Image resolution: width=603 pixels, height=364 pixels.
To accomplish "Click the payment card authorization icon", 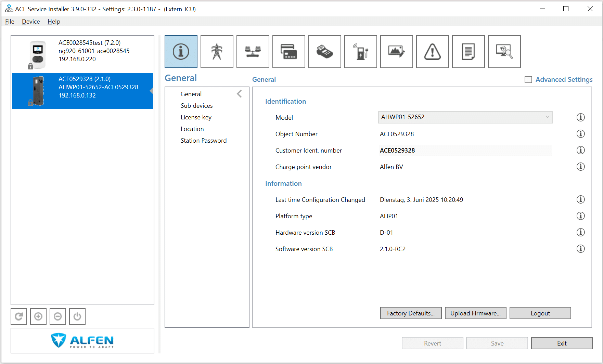I will 288,52.
